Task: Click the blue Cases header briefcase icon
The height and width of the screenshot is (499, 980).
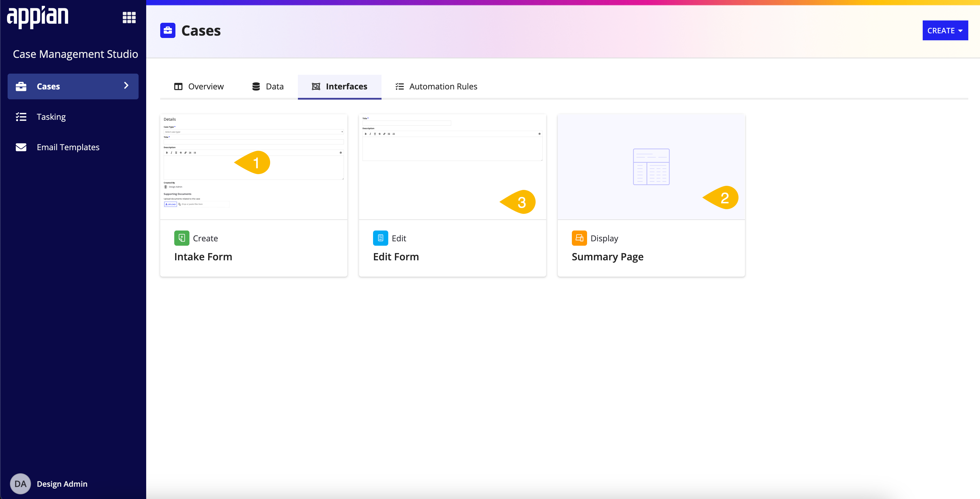Action: [x=168, y=30]
